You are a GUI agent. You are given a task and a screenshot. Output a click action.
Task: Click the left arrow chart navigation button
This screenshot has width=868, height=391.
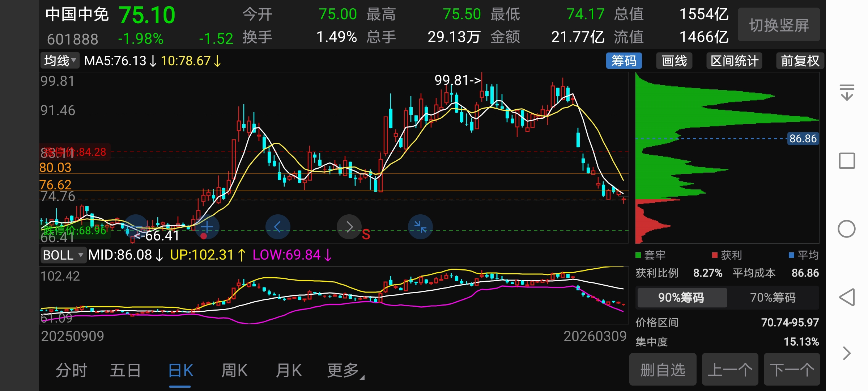pos(278,227)
